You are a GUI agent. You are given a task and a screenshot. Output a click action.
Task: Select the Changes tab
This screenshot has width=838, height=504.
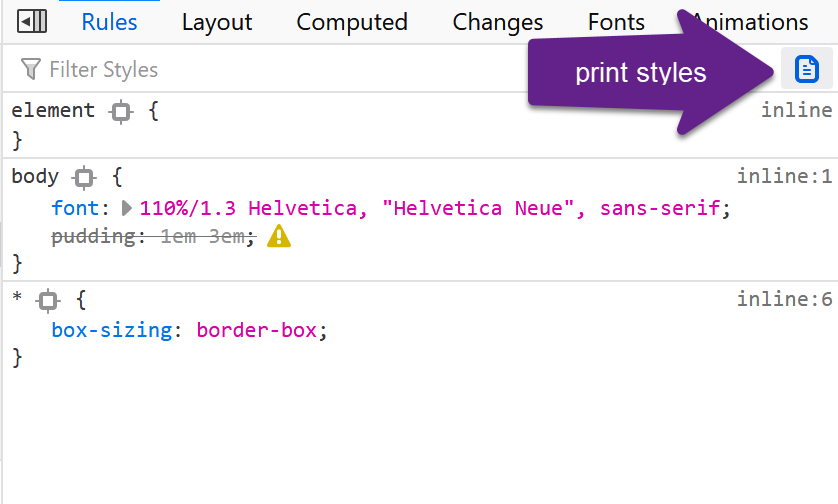pos(497,22)
